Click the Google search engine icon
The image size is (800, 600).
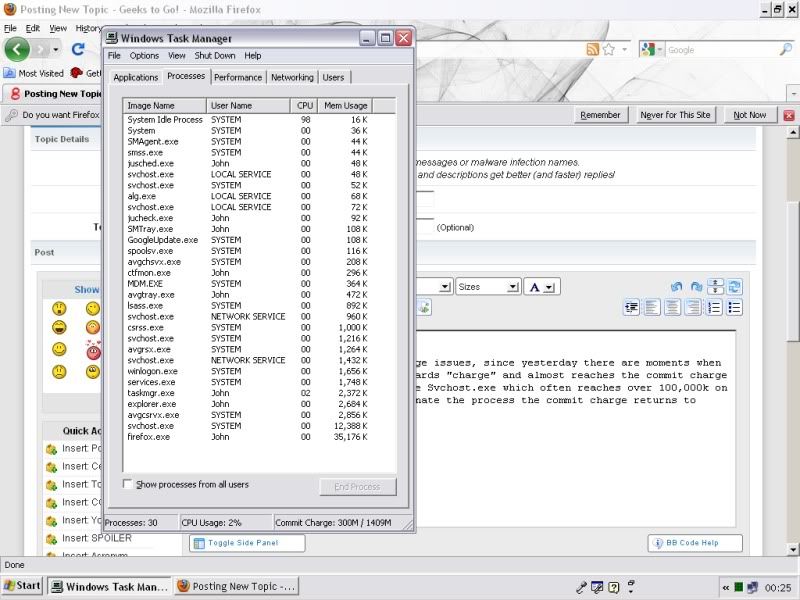(x=647, y=49)
